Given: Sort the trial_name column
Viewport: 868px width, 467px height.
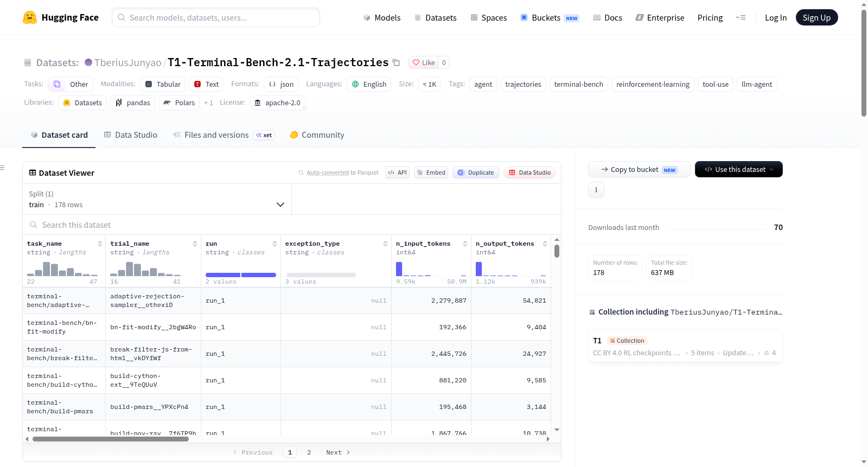Looking at the screenshot, I should (x=195, y=244).
